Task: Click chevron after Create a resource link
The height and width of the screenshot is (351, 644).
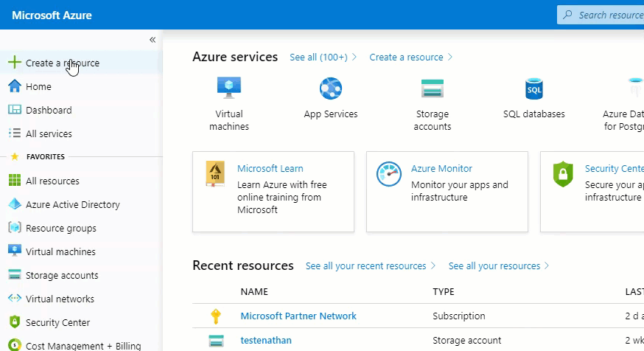Action: (x=449, y=57)
